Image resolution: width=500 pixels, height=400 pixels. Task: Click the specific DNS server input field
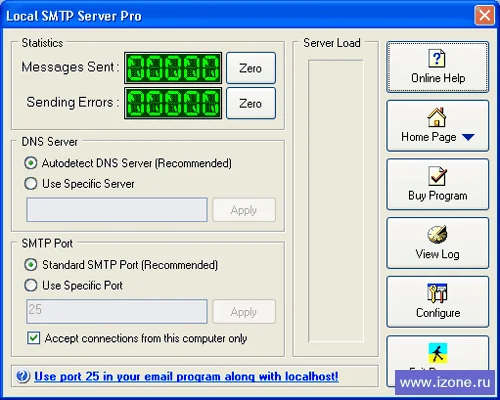tap(117, 210)
